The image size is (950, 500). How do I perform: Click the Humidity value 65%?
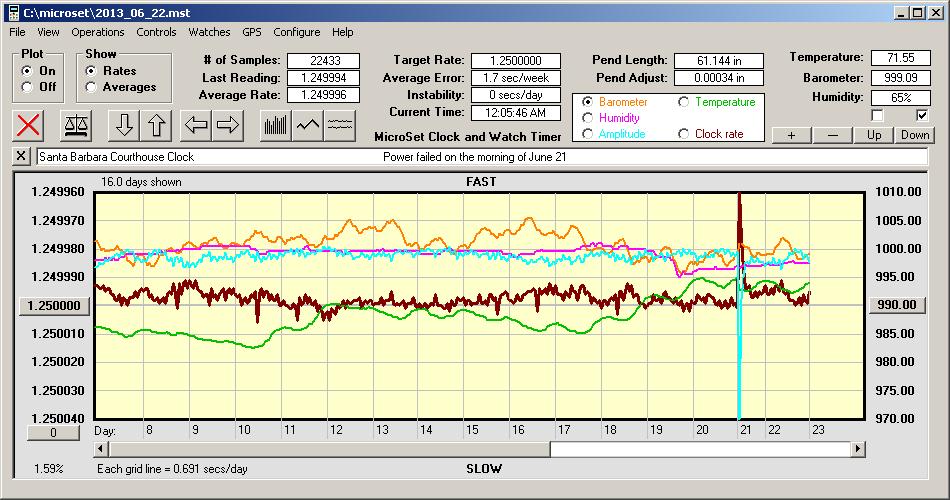tap(900, 97)
